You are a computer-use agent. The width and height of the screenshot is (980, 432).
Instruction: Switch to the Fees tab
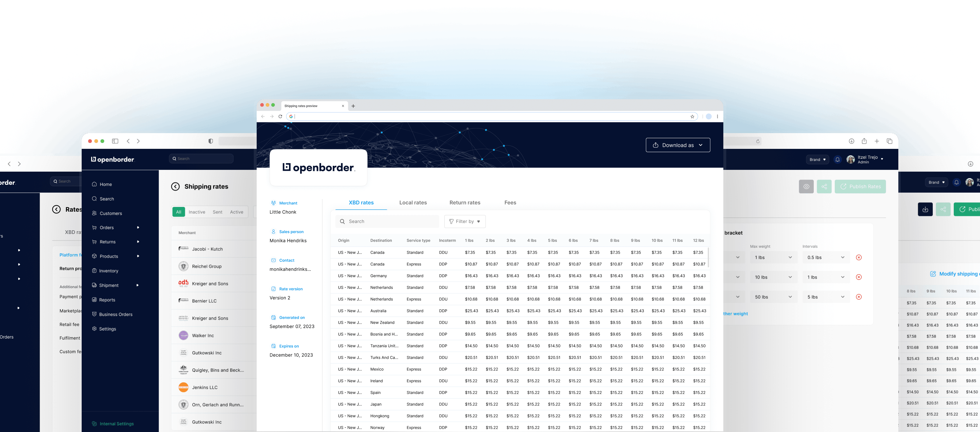tap(510, 203)
